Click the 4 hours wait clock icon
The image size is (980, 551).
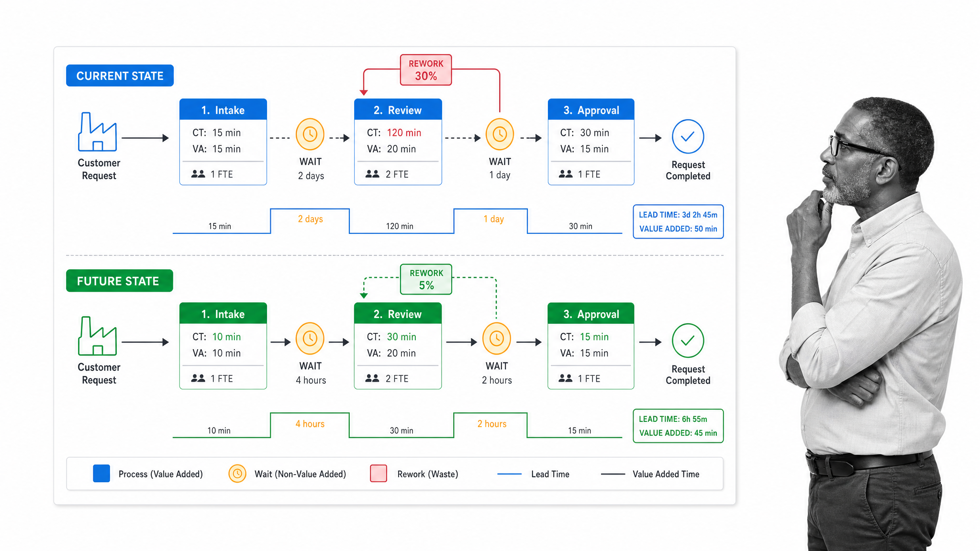click(310, 339)
